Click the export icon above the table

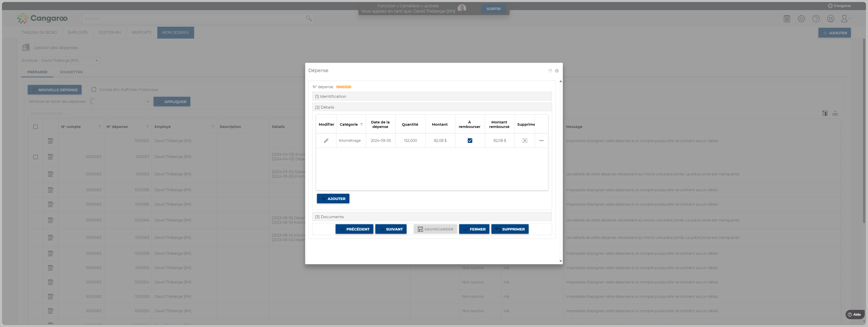[835, 113]
